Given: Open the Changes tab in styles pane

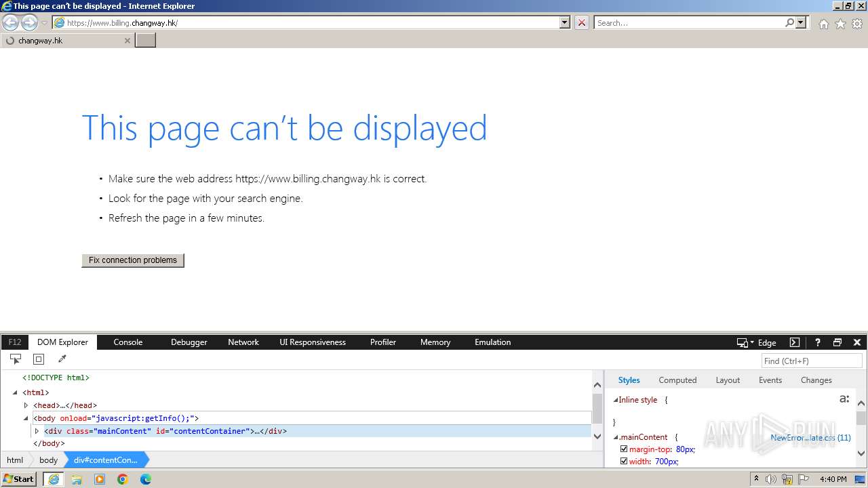Looking at the screenshot, I should [816, 380].
